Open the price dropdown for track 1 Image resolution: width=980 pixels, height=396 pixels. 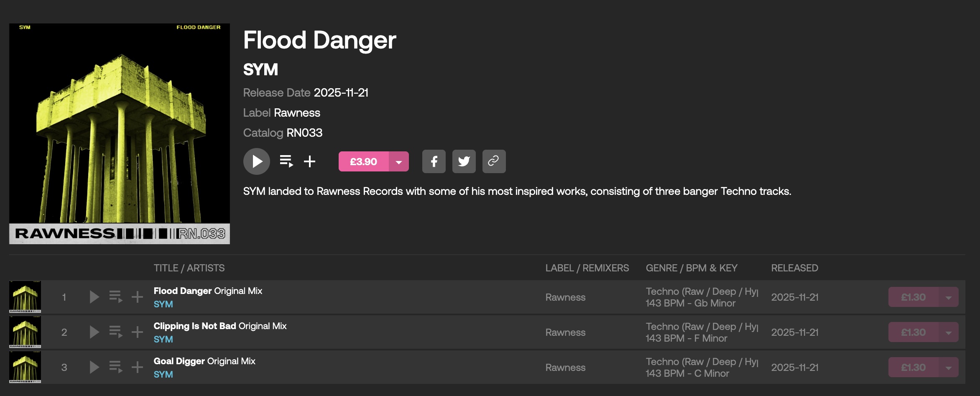point(948,297)
